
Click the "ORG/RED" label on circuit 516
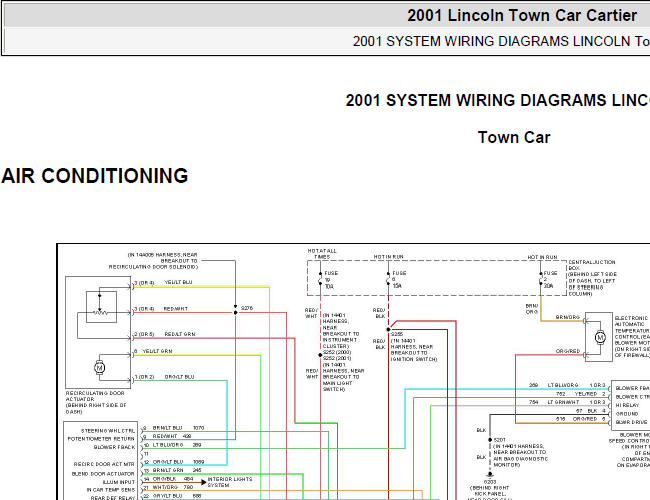585,419
